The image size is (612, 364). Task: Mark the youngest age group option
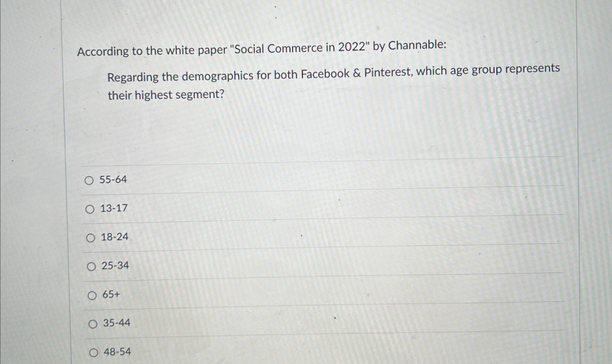pyautogui.click(x=91, y=209)
